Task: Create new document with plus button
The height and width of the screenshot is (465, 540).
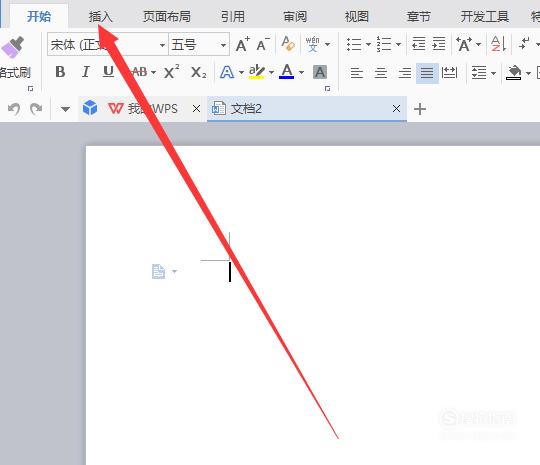Action: pyautogui.click(x=420, y=109)
